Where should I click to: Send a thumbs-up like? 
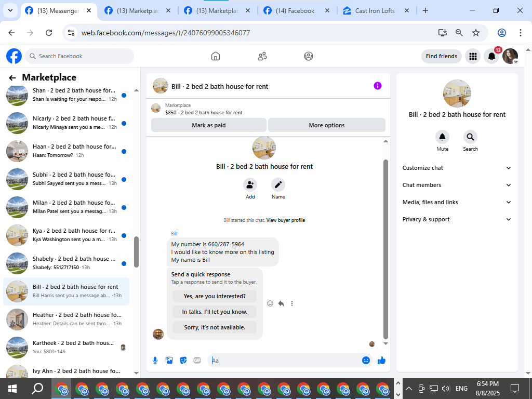382,361
